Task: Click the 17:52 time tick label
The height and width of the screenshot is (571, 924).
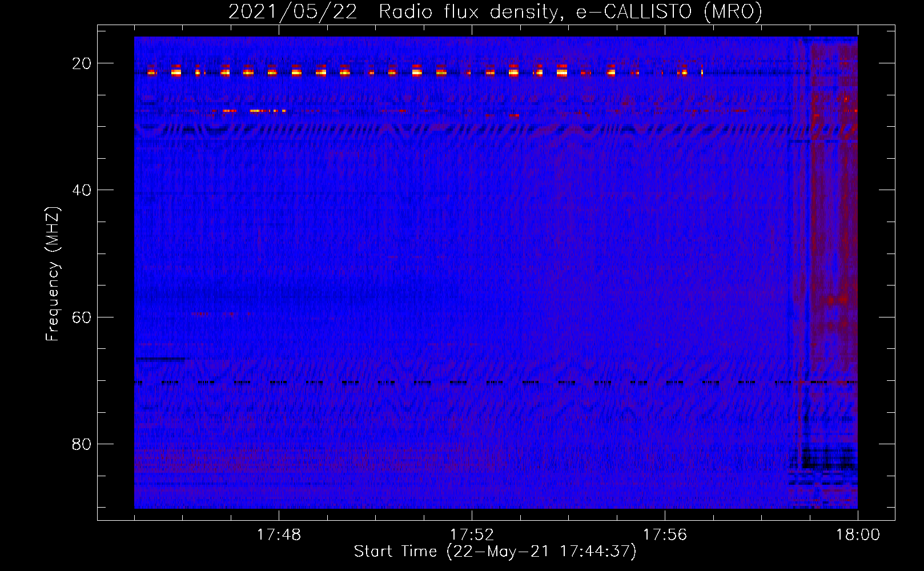Action: 472,534
